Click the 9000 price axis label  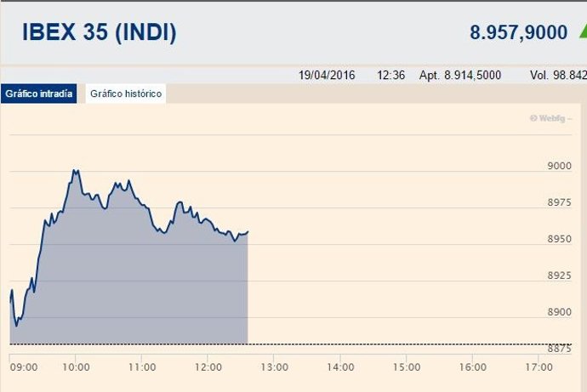point(559,167)
